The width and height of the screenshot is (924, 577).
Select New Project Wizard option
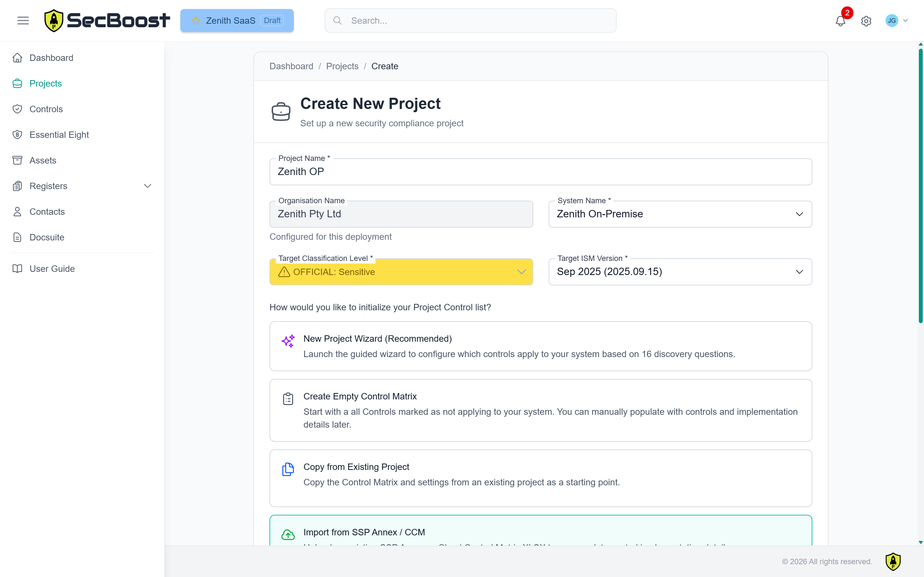tap(540, 346)
